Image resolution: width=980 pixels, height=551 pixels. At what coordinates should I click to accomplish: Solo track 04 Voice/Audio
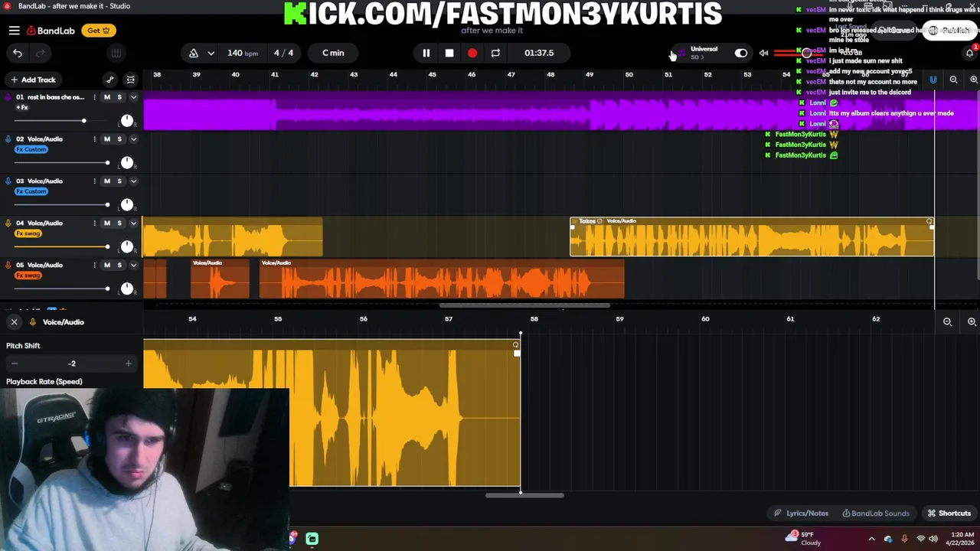coord(119,223)
